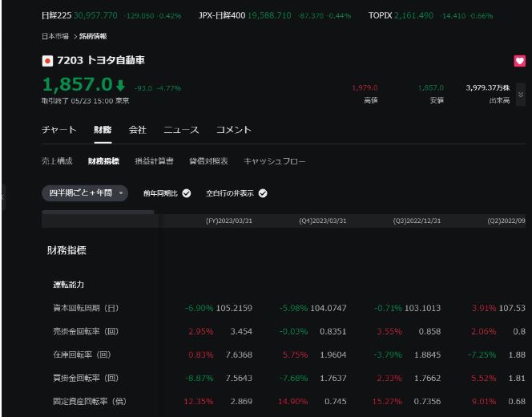Open the ニュース tab
This screenshot has width=532, height=417.
181,130
